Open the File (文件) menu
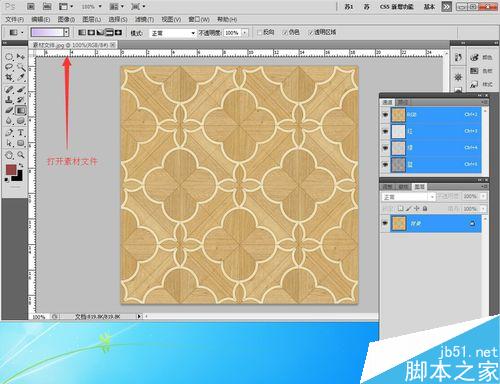This screenshot has height=384, width=500. click(x=15, y=20)
